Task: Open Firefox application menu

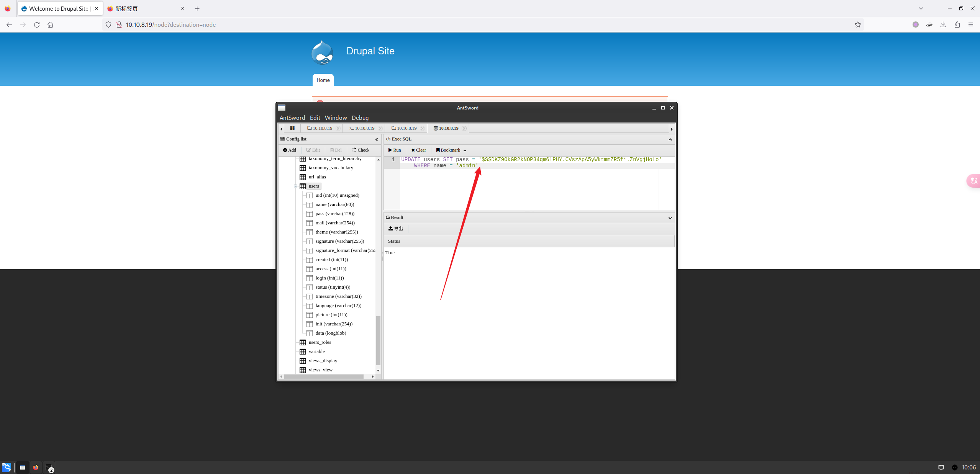Action: point(970,25)
